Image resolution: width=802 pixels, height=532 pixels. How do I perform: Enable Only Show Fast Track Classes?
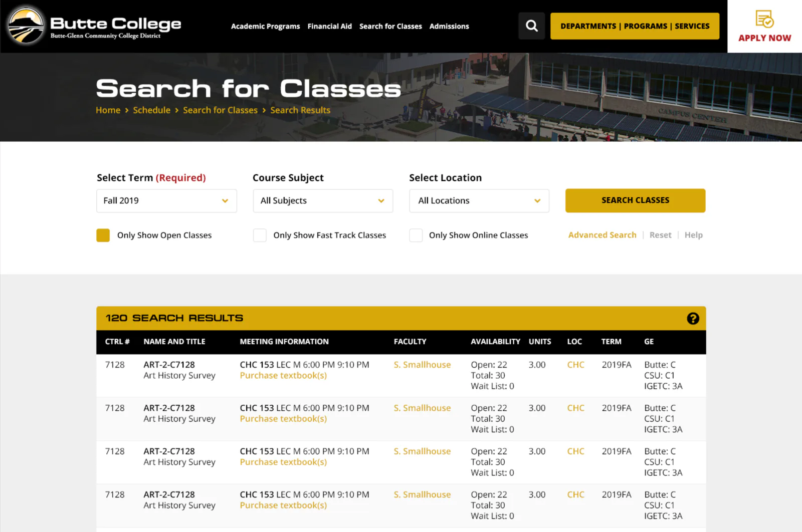click(260, 235)
